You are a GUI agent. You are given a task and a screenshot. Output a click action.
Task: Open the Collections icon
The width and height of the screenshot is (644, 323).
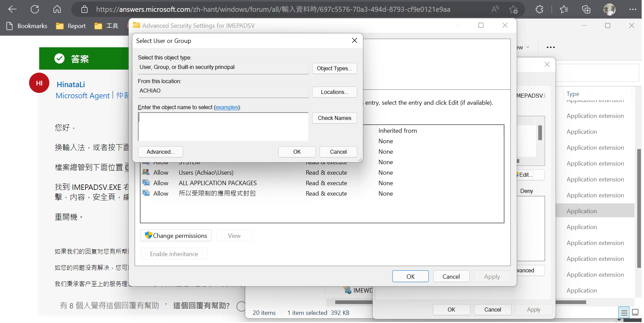pos(586,9)
